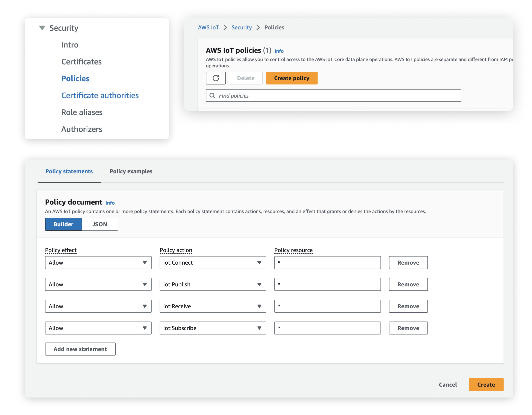Viewport: 532px width, 415px height.
Task: Collapse the Security section triangle
Action: pyautogui.click(x=42, y=28)
